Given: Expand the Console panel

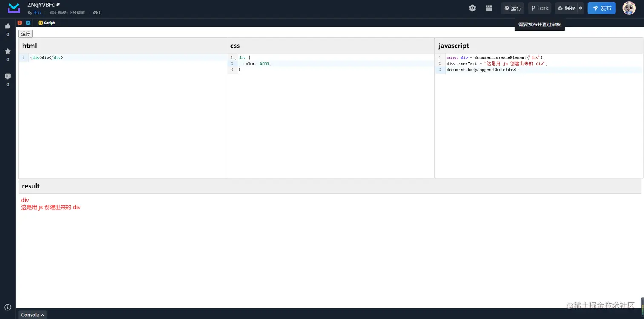Looking at the screenshot, I should click(x=33, y=315).
